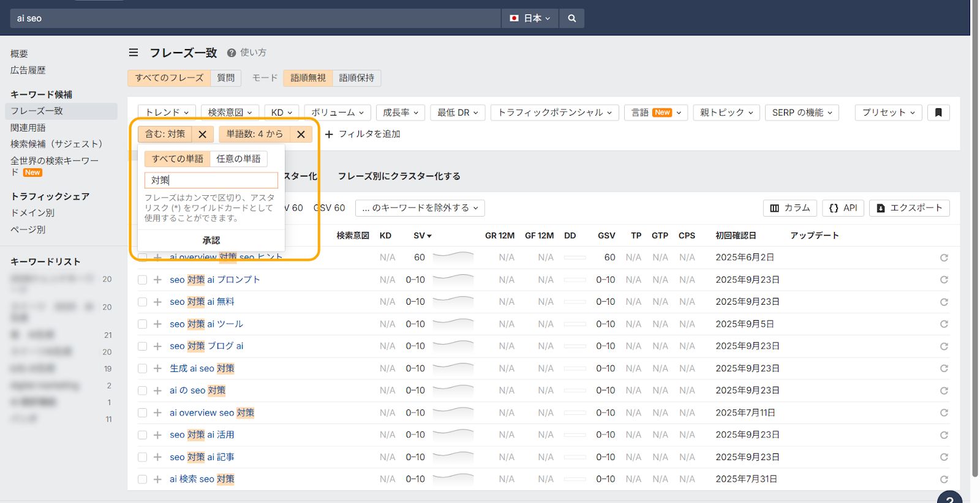Open the 成長率 filter dropdown
The width and height of the screenshot is (980, 503).
pos(401,113)
